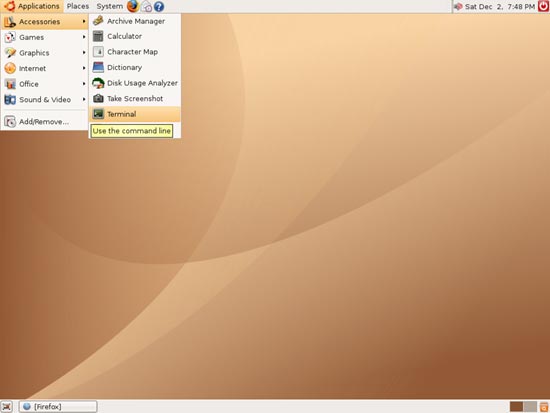Click the Graphics submenu arrow
The image size is (550, 413).
[x=84, y=53]
